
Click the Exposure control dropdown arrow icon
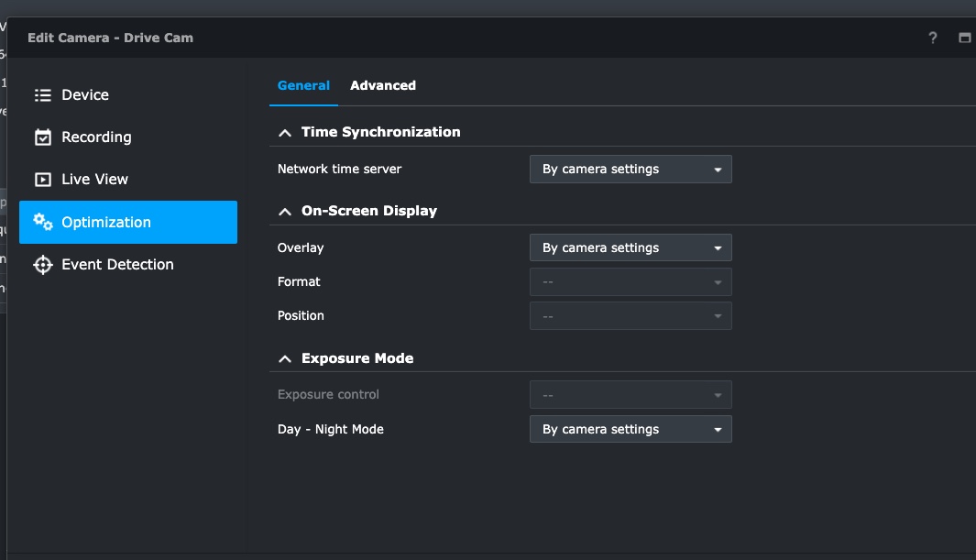[718, 394]
